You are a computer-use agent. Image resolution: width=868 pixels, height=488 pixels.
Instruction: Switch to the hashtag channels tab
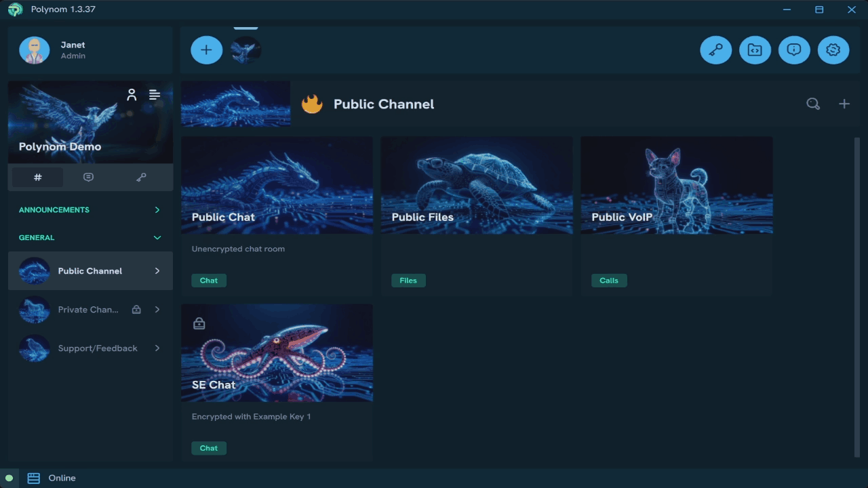point(38,178)
